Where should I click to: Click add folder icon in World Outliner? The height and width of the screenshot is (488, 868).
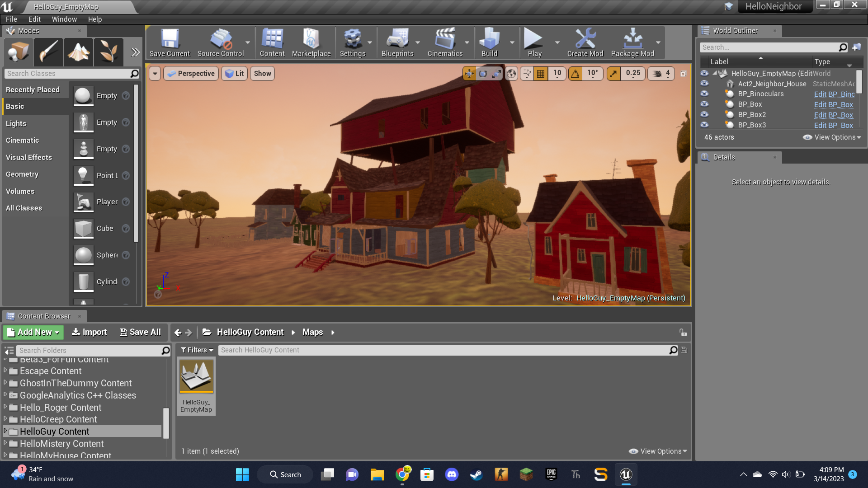(857, 47)
